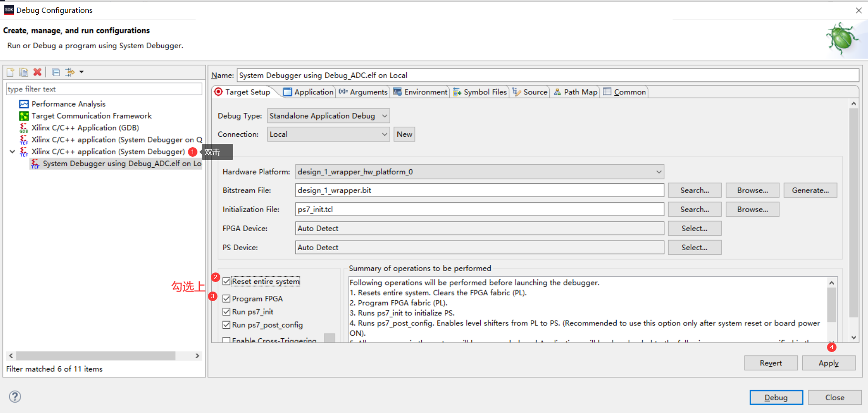Click Select for PS Device
The height and width of the screenshot is (413, 868).
click(x=694, y=248)
